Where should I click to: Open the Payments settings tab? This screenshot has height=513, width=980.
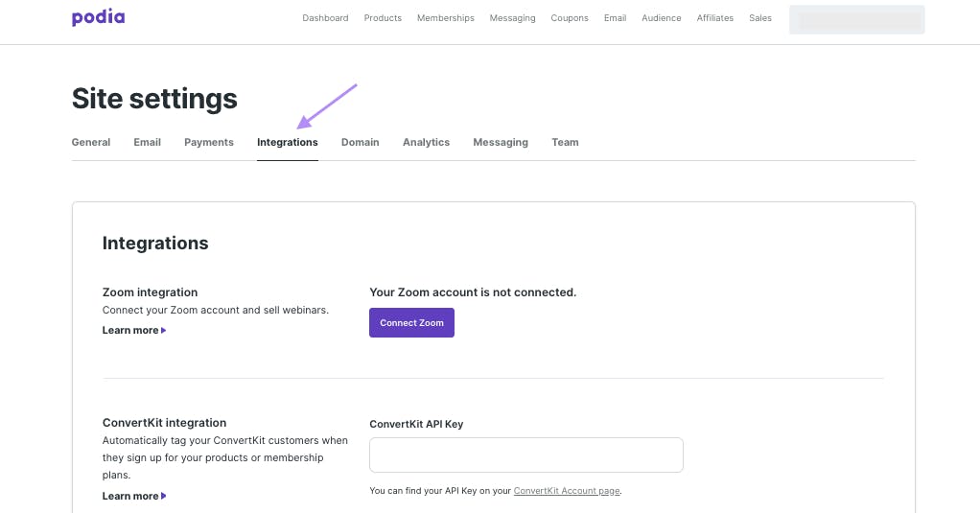[x=209, y=143]
